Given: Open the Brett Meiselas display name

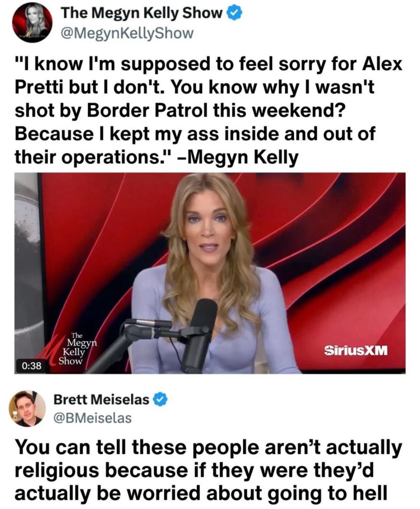Looking at the screenshot, I should click(x=101, y=400).
